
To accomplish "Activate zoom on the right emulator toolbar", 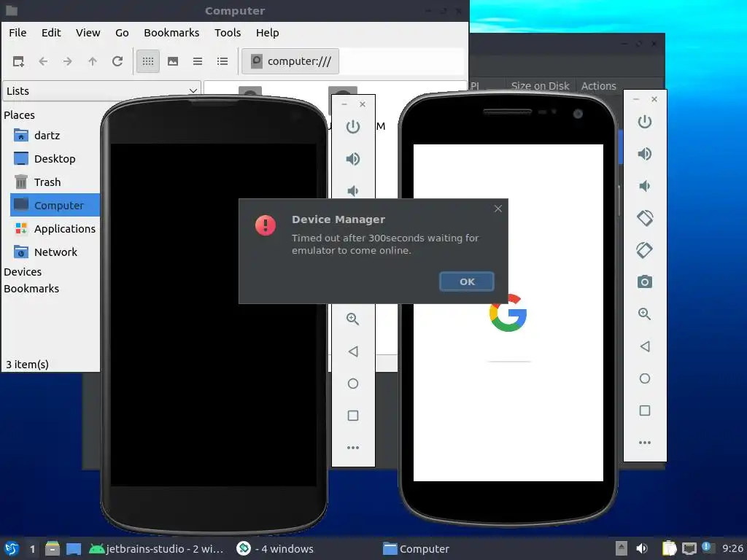I will (645, 314).
